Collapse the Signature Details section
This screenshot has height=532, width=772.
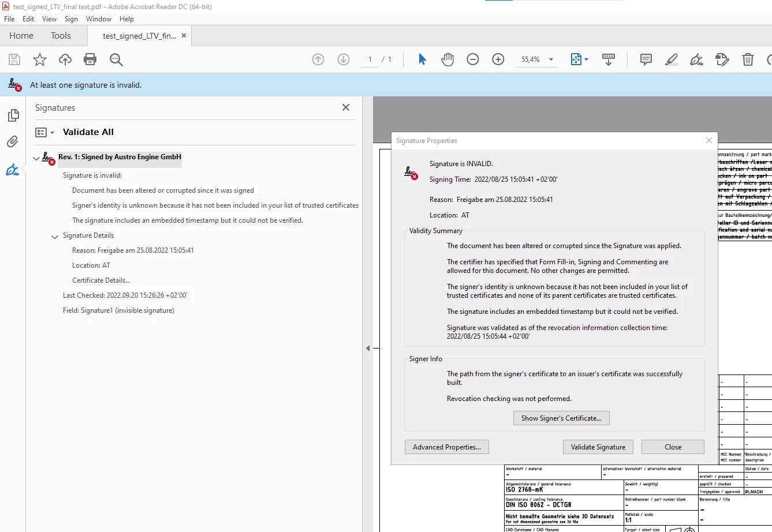(55, 237)
